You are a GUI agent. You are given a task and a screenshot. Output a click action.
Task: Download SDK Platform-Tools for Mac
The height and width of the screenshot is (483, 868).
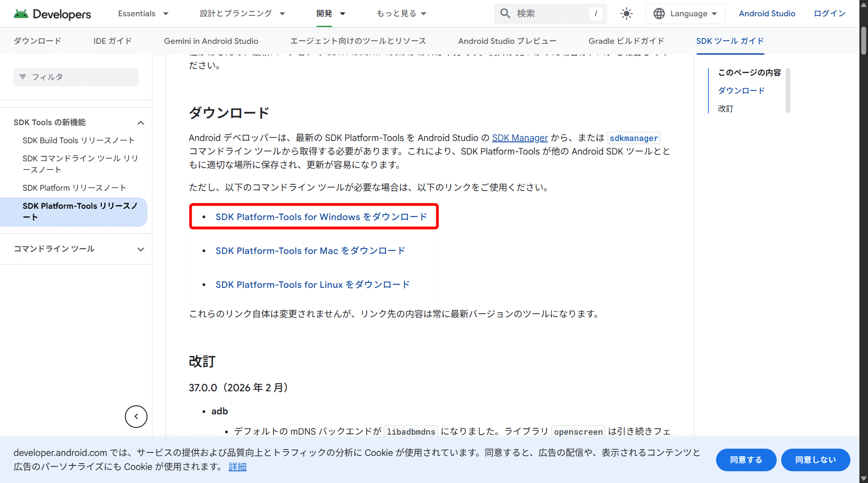pyautogui.click(x=311, y=251)
